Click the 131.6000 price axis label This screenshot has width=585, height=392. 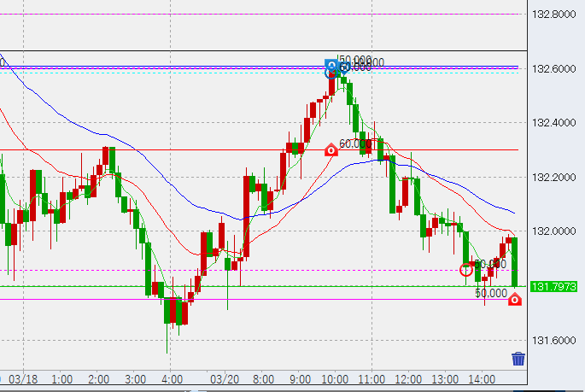click(x=554, y=341)
